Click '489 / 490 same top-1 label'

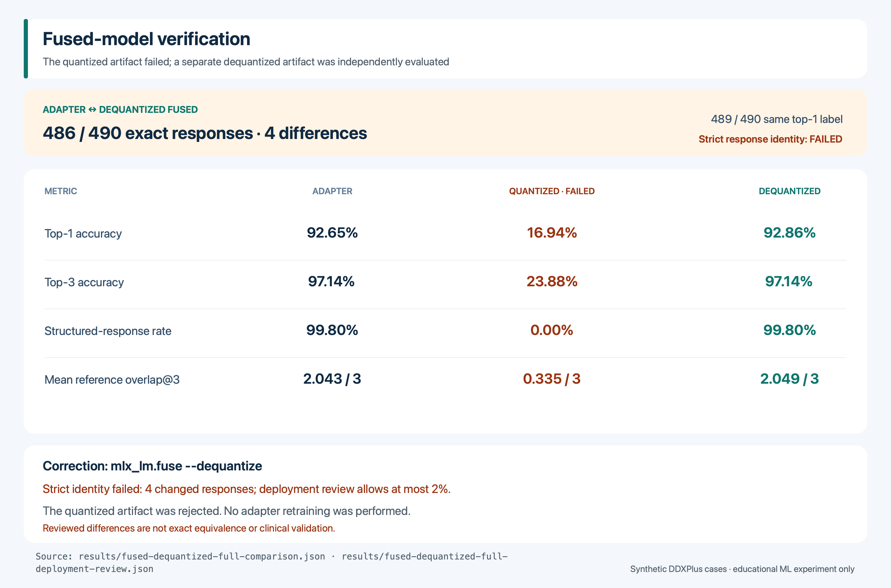click(x=777, y=119)
